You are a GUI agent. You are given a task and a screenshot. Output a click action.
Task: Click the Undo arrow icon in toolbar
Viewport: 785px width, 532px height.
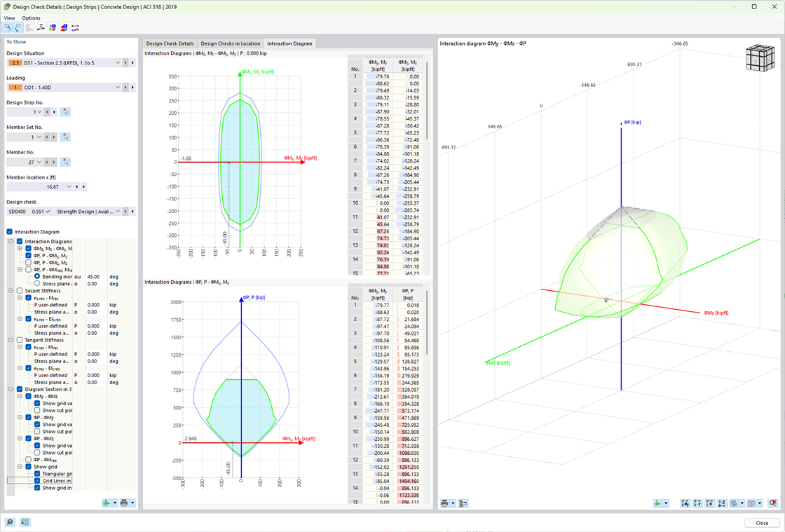[8, 27]
